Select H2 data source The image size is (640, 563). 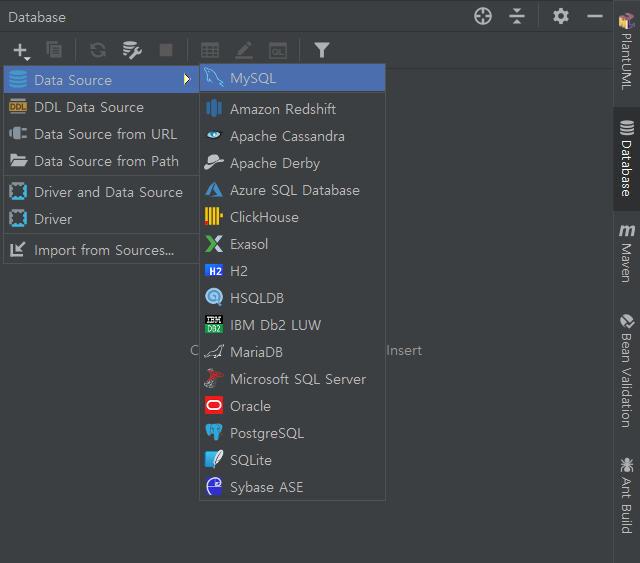click(x=292, y=271)
